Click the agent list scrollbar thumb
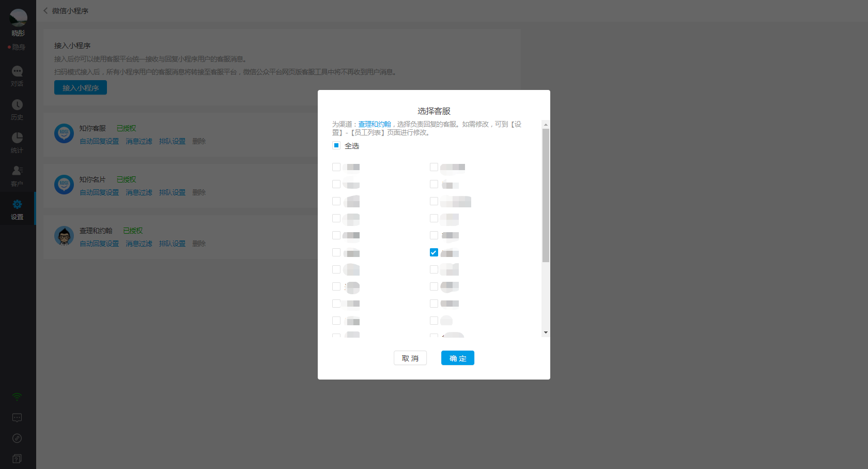Screen dimensions: 868x469 pos(546,195)
